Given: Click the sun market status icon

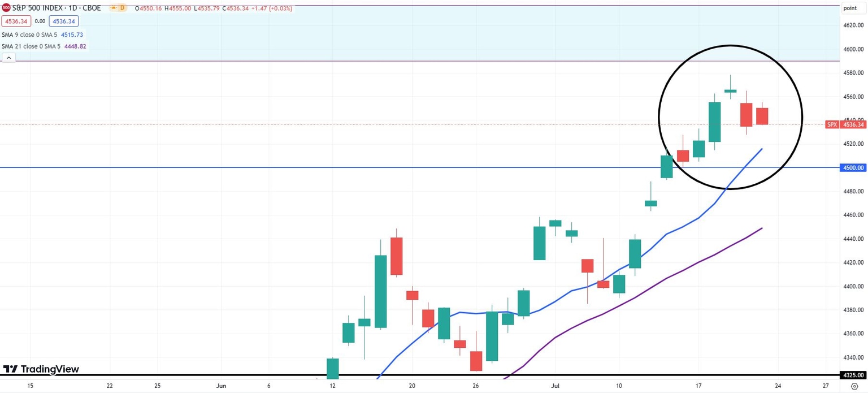Looking at the screenshot, I should coord(114,8).
